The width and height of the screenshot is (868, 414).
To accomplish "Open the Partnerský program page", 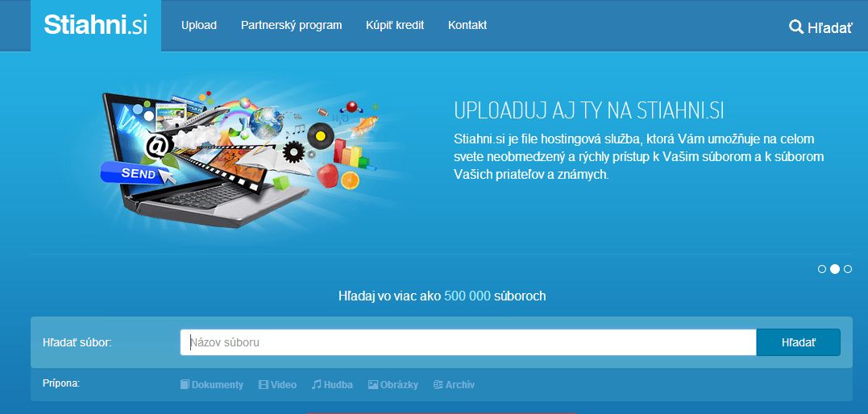I will tap(291, 26).
